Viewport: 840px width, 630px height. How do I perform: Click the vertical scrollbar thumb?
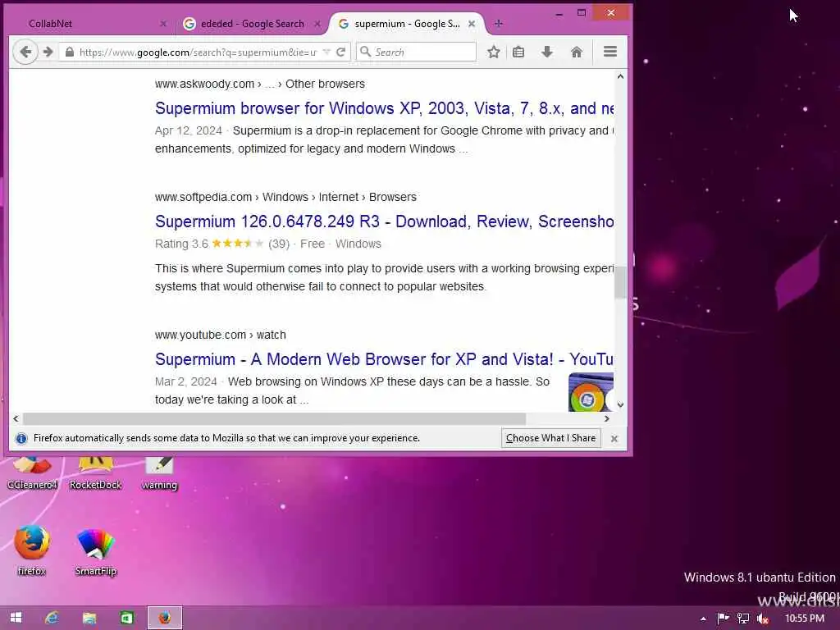tap(620, 282)
